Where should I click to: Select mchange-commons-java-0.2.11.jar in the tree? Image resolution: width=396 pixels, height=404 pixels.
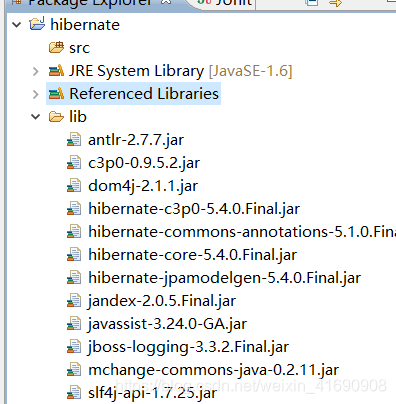coord(213,370)
